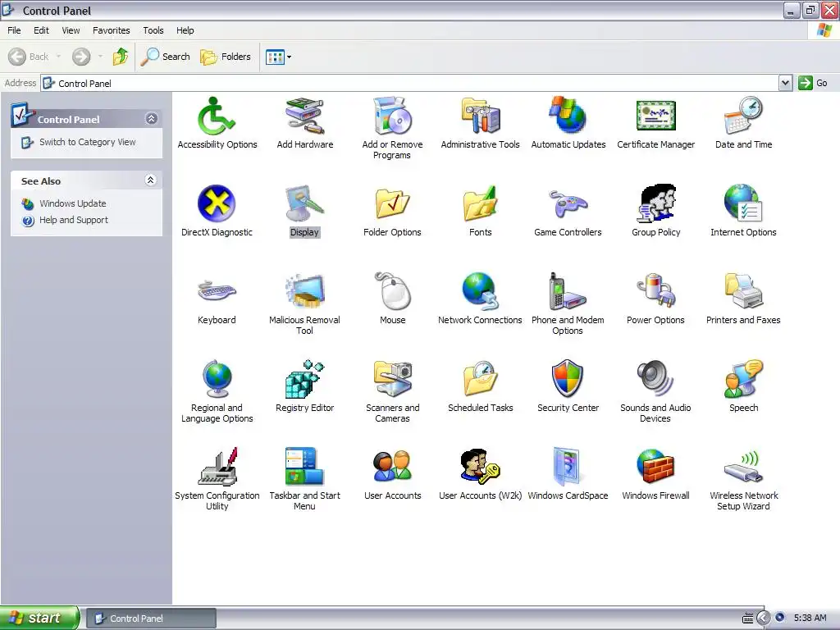Open Security Center shield icon

(x=568, y=379)
